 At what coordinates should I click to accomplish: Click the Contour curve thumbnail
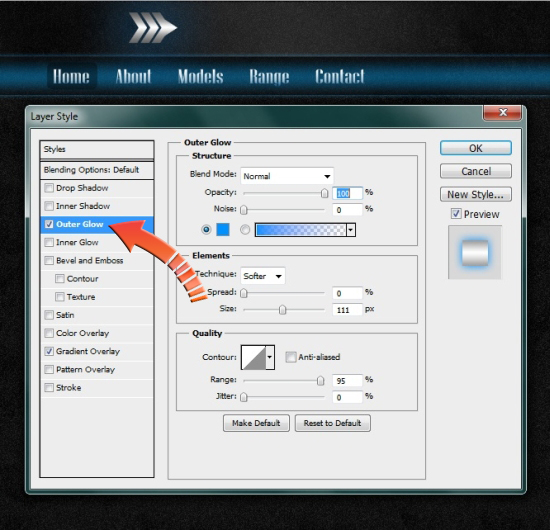254,357
